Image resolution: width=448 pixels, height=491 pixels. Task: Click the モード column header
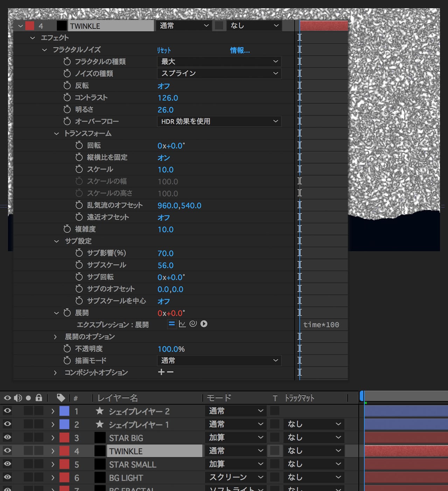point(219,398)
